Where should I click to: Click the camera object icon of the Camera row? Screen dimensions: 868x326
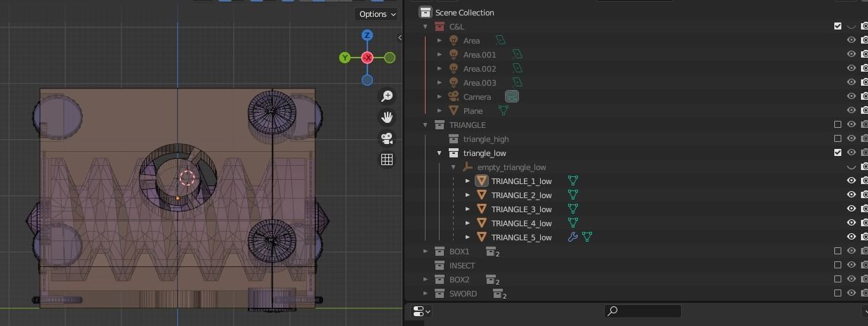tap(454, 96)
